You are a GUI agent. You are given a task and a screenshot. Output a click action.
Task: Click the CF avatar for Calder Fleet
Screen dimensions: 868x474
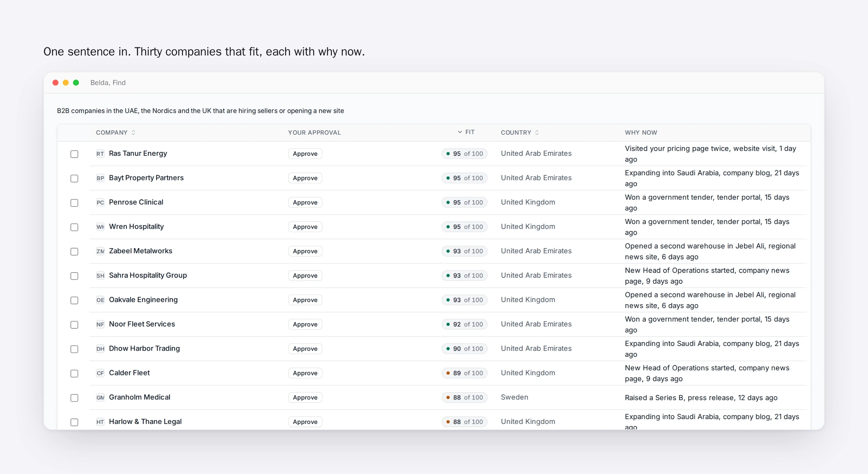[100, 373]
